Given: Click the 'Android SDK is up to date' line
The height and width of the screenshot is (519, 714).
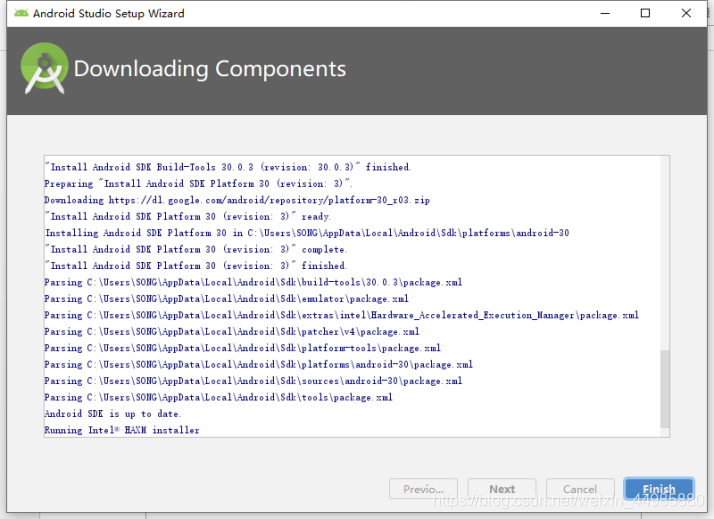Looking at the screenshot, I should coord(112,414).
